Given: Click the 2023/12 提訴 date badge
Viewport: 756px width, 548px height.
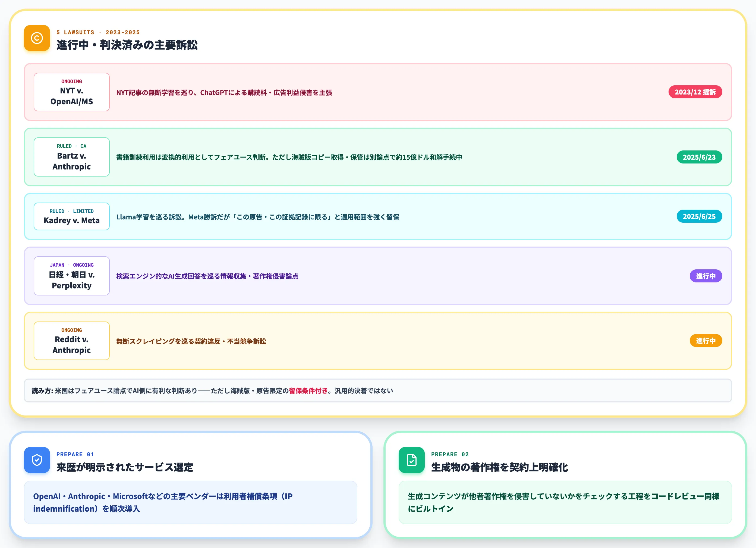Looking at the screenshot, I should (x=695, y=92).
